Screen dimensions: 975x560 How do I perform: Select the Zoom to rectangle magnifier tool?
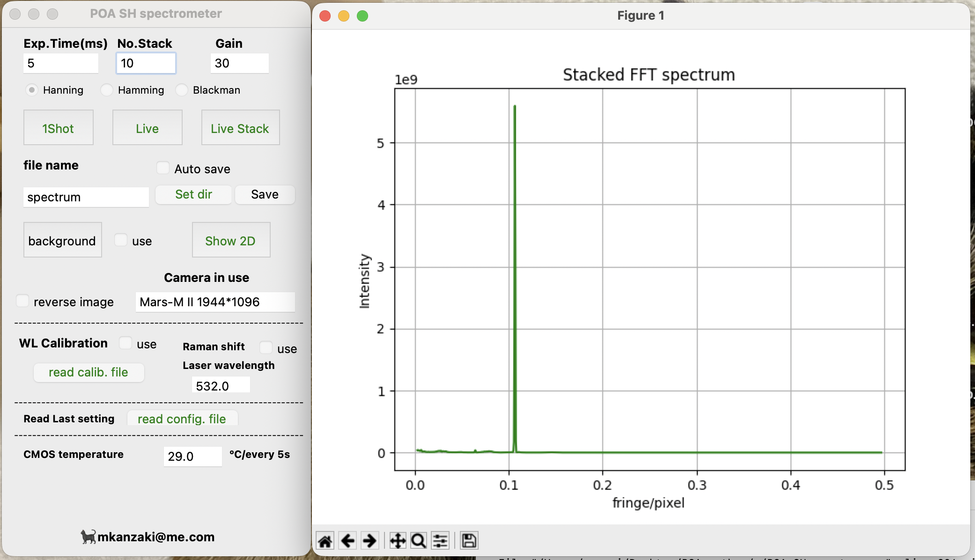point(418,541)
